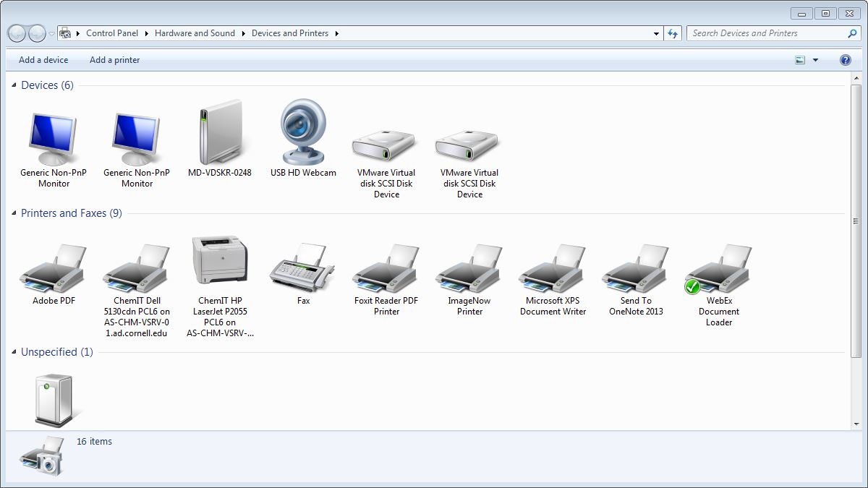Select the ChemIT HP LaserJet P2055 printer
This screenshot has height=488, width=868.
point(220,261)
